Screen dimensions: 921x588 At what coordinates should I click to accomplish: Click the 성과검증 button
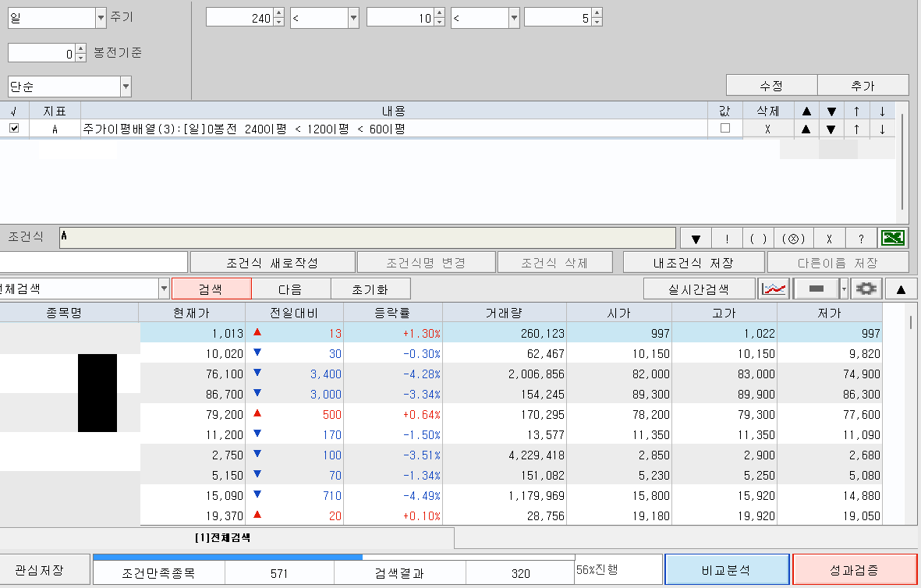click(x=853, y=569)
